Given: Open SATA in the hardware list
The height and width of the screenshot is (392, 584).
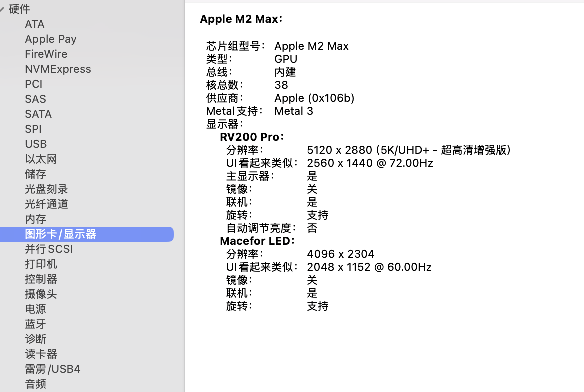Looking at the screenshot, I should [38, 114].
